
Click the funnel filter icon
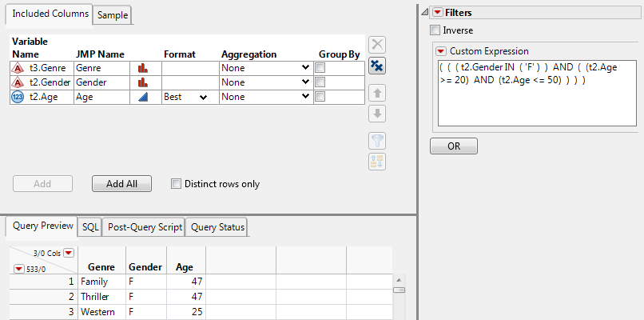pyautogui.click(x=377, y=140)
